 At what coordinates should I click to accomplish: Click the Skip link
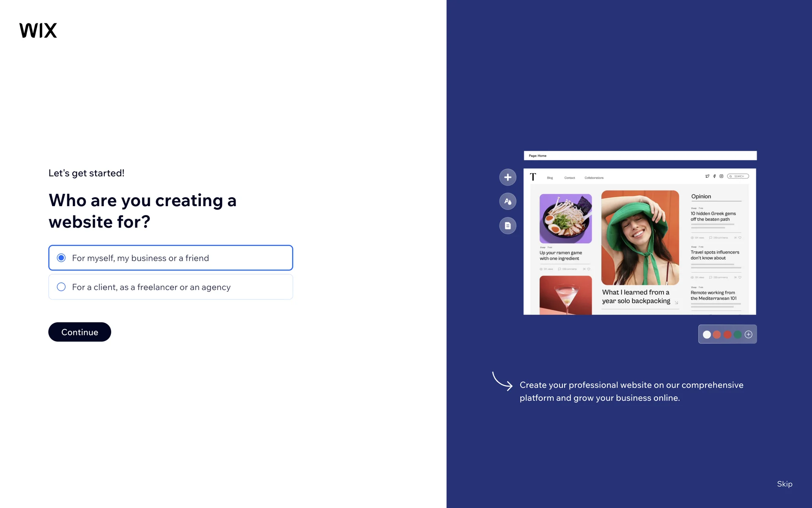pyautogui.click(x=785, y=484)
